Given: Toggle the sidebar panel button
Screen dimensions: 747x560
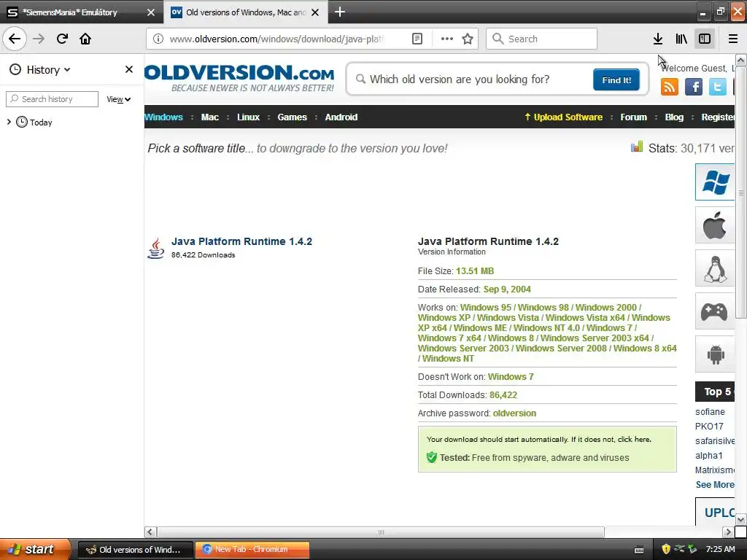Looking at the screenshot, I should (x=705, y=39).
